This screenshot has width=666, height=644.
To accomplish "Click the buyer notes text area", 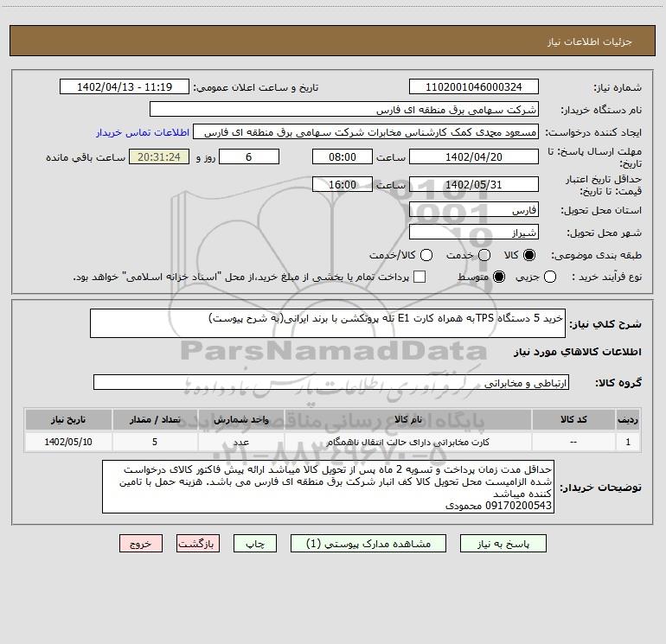I will (x=329, y=487).
